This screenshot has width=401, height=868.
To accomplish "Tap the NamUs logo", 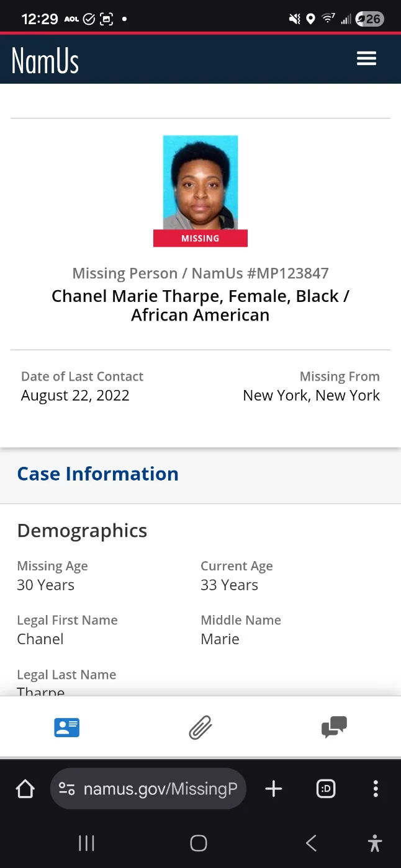I will 45,60.
